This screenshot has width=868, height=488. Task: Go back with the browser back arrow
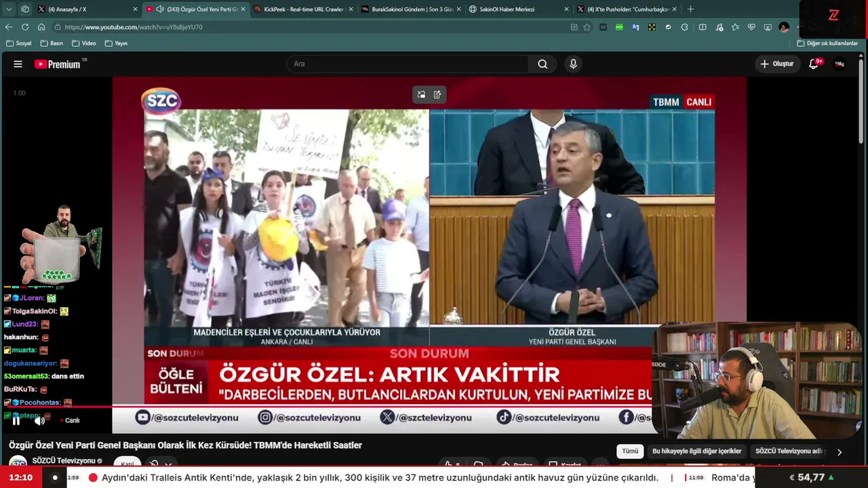[x=9, y=27]
